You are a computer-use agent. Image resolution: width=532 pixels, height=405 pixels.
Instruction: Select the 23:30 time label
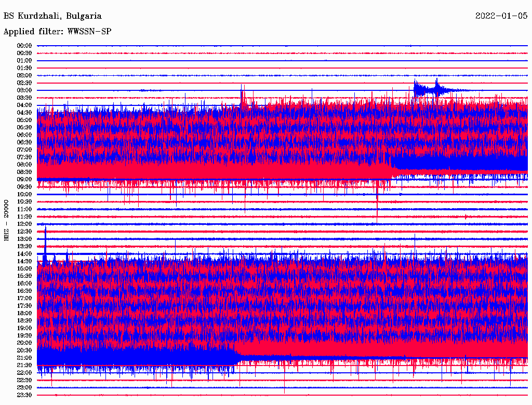click(24, 395)
